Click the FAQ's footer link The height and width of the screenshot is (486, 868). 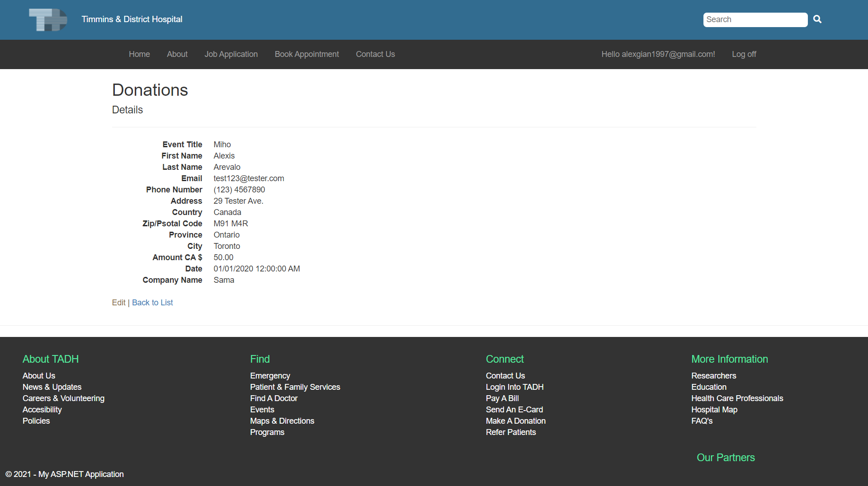point(702,421)
